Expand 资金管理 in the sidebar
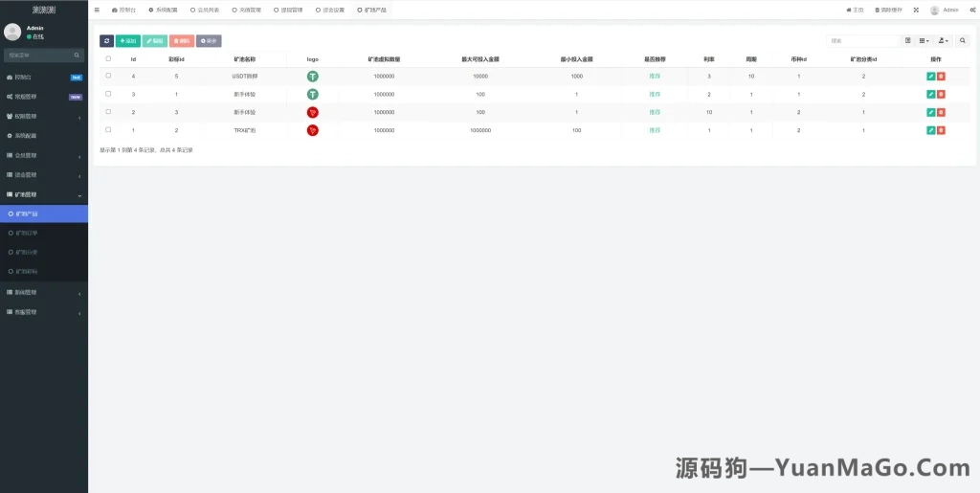980x493 pixels. (x=44, y=175)
